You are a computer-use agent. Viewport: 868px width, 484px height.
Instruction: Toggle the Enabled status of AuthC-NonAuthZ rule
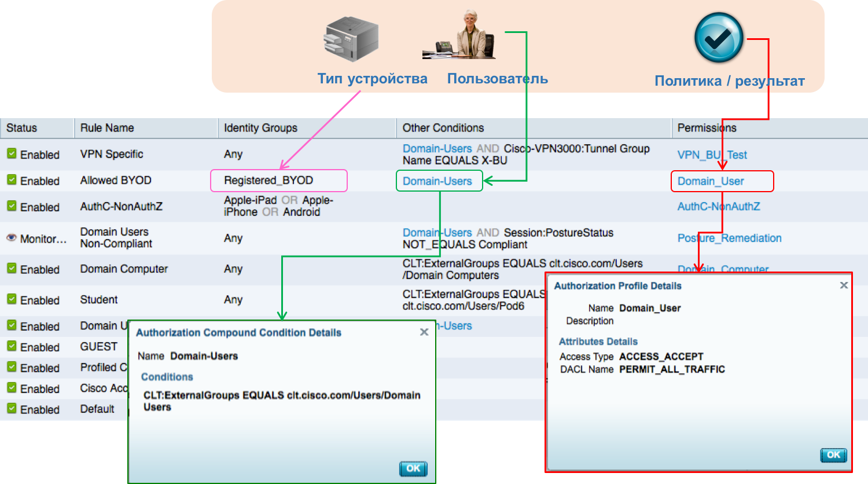pyautogui.click(x=11, y=207)
